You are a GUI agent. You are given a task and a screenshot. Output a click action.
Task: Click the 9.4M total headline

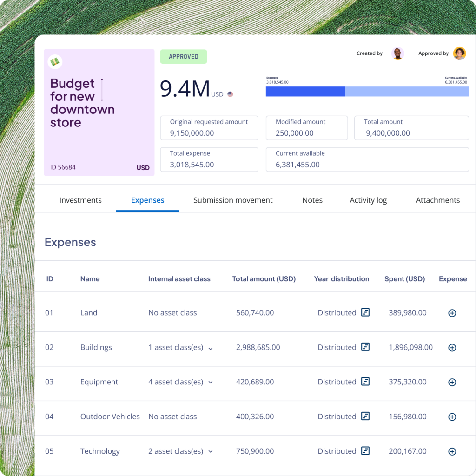pos(185,89)
